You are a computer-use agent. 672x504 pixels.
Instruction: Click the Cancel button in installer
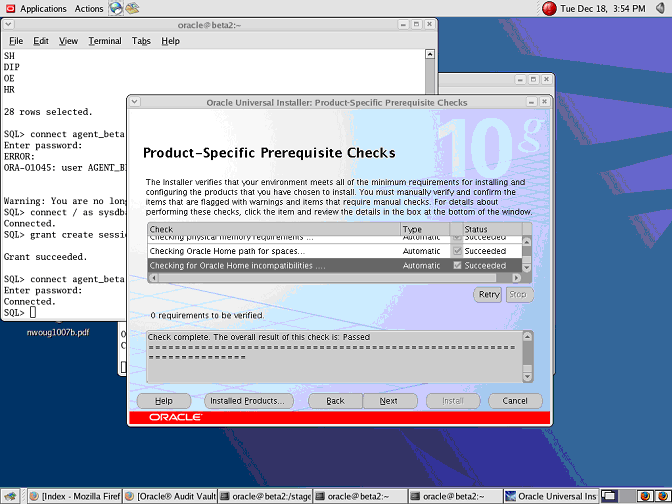pyautogui.click(x=515, y=401)
